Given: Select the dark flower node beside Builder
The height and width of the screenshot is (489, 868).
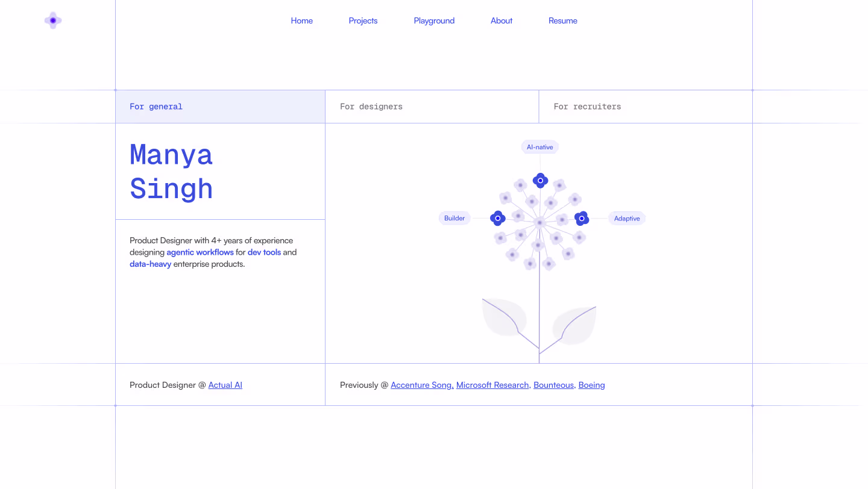Looking at the screenshot, I should click(497, 218).
